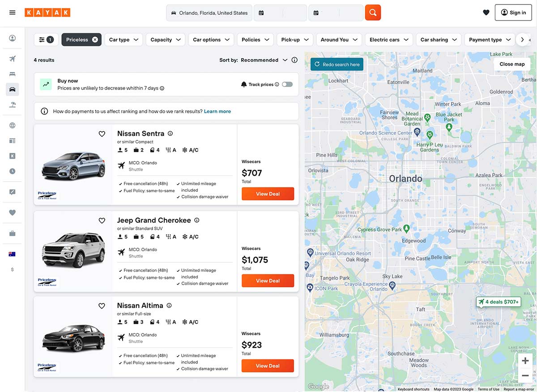Screen dimensions: 537x392
Task: Expand the Capacity filter
Action: point(166,40)
